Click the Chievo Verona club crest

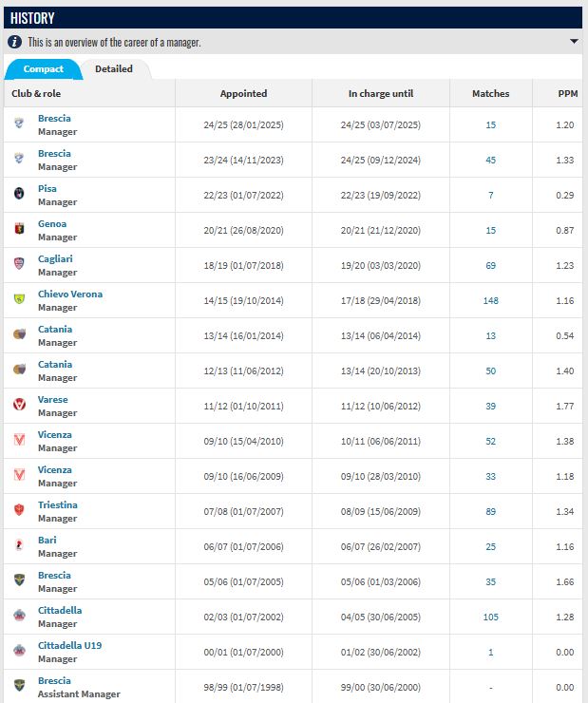19,298
